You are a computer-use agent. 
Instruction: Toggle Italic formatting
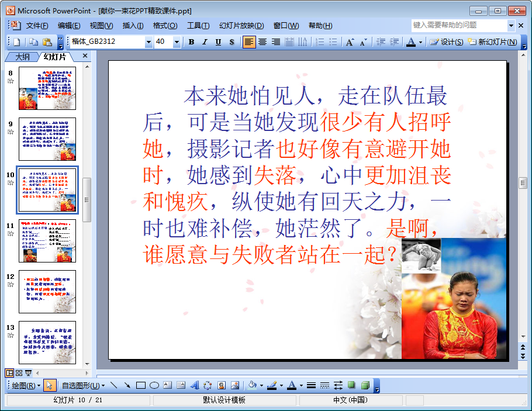[x=205, y=42]
